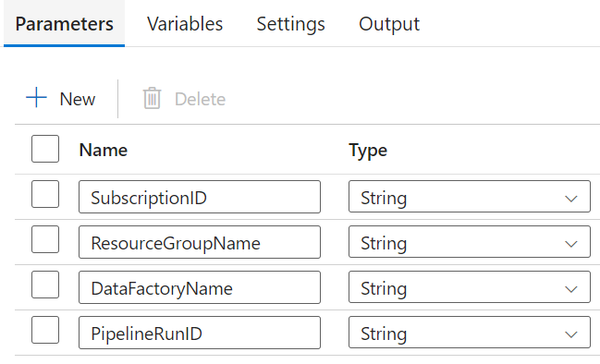Select the ResourceGroupName row checkbox
Screen dimensions: 600x364
[x=45, y=239]
